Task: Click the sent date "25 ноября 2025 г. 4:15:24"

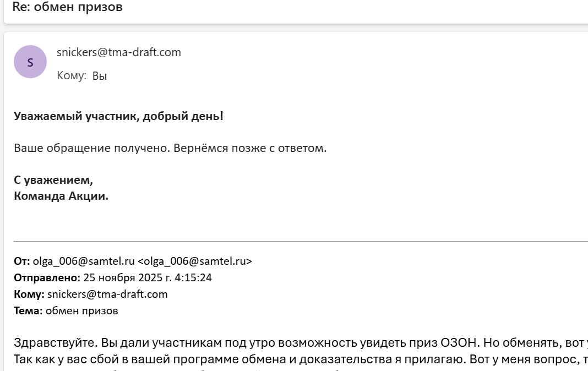Action: (x=148, y=277)
